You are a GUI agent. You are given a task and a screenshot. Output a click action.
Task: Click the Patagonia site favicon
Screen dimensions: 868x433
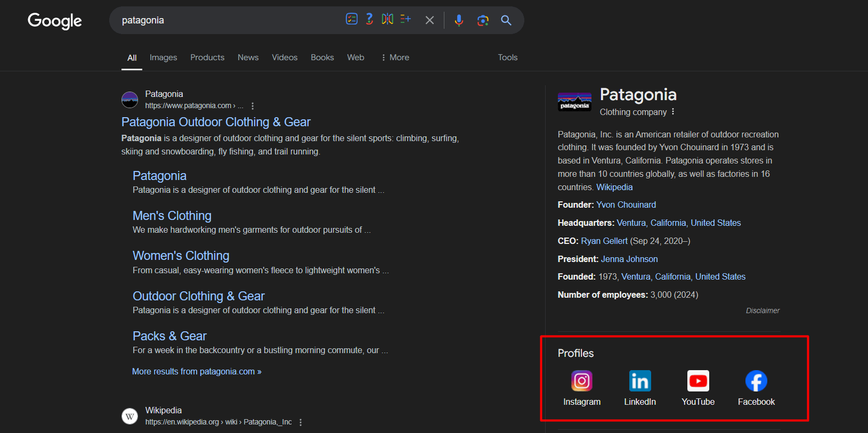coord(129,100)
